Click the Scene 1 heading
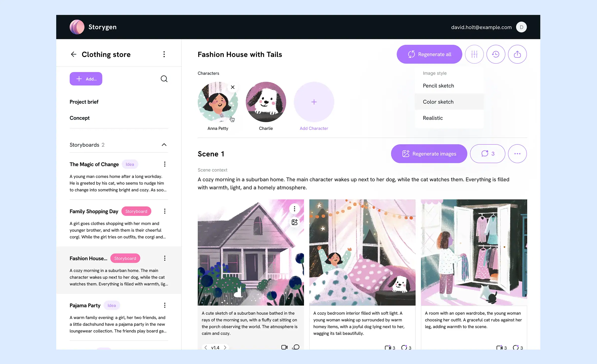Viewport: 597px width, 364px height. 211,154
